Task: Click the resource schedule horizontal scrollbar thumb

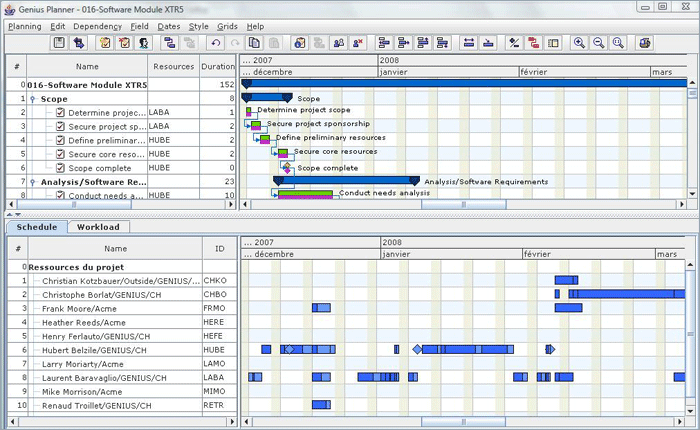Action: 464,421
